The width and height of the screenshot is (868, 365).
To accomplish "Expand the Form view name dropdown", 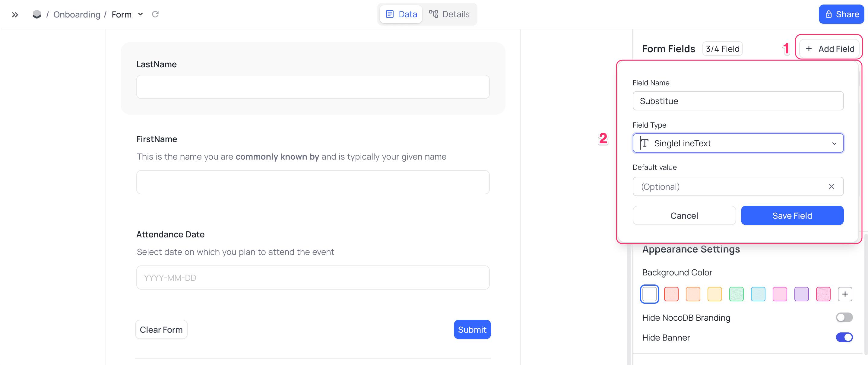I will pyautogui.click(x=141, y=14).
